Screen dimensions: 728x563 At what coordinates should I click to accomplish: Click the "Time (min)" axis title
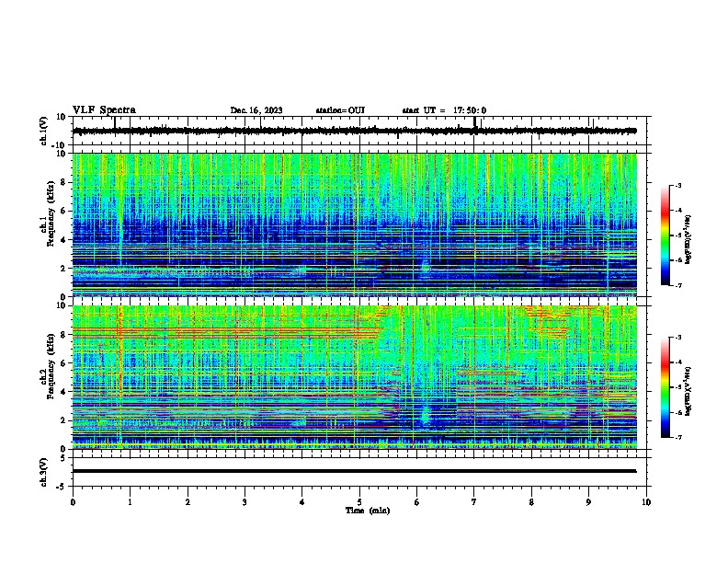[x=368, y=511]
